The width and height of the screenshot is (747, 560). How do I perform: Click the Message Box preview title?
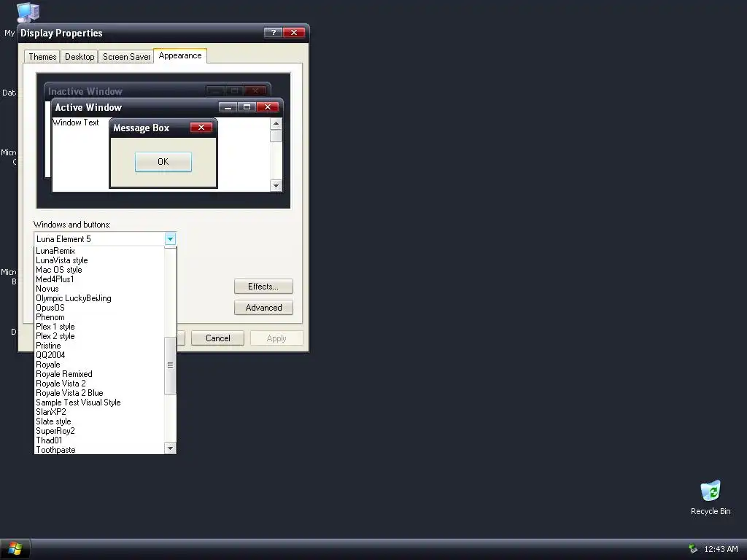point(141,128)
